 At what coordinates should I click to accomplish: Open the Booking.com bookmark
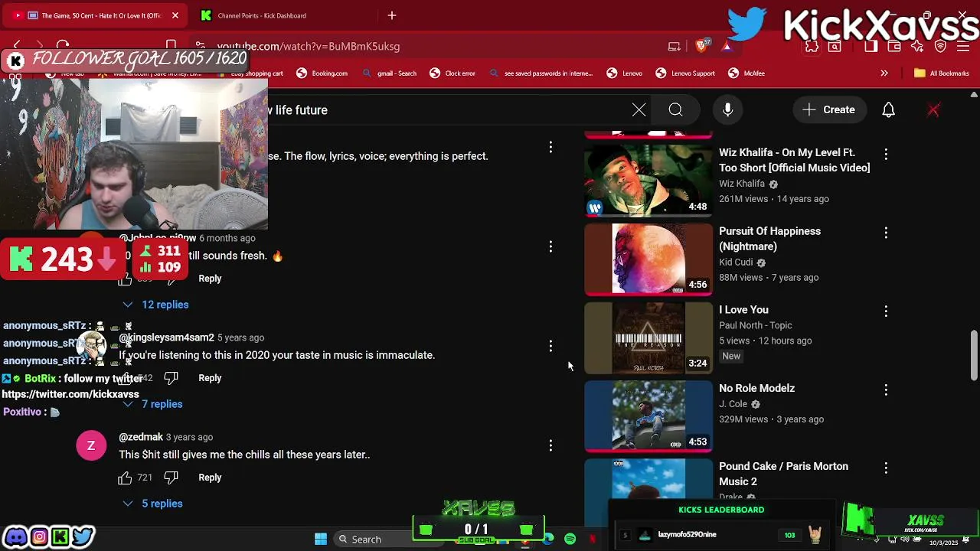[322, 73]
